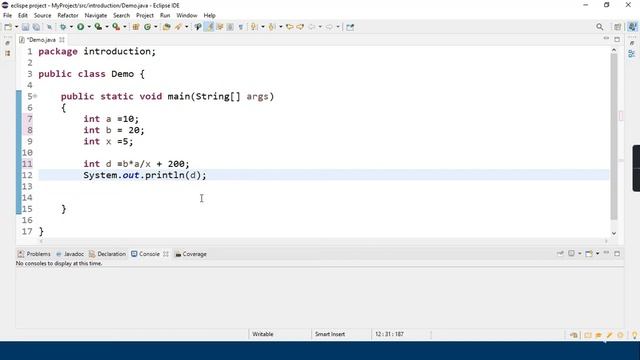The image size is (640, 360).
Task: Click the New file toolbar icon
Action: (8, 27)
